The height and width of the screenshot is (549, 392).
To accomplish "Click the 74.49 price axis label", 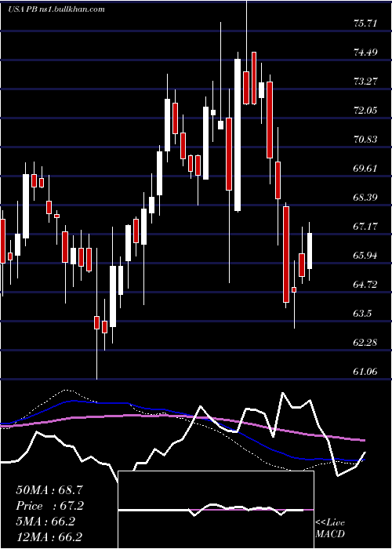I will click(x=366, y=53).
